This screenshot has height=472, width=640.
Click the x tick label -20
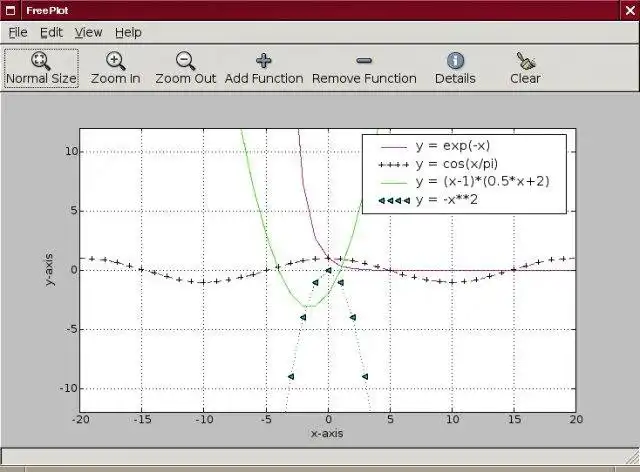pyautogui.click(x=80, y=419)
